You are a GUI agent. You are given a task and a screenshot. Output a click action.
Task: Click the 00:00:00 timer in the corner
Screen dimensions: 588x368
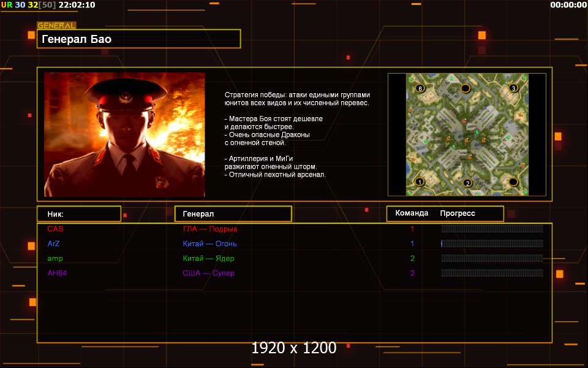tap(568, 5)
